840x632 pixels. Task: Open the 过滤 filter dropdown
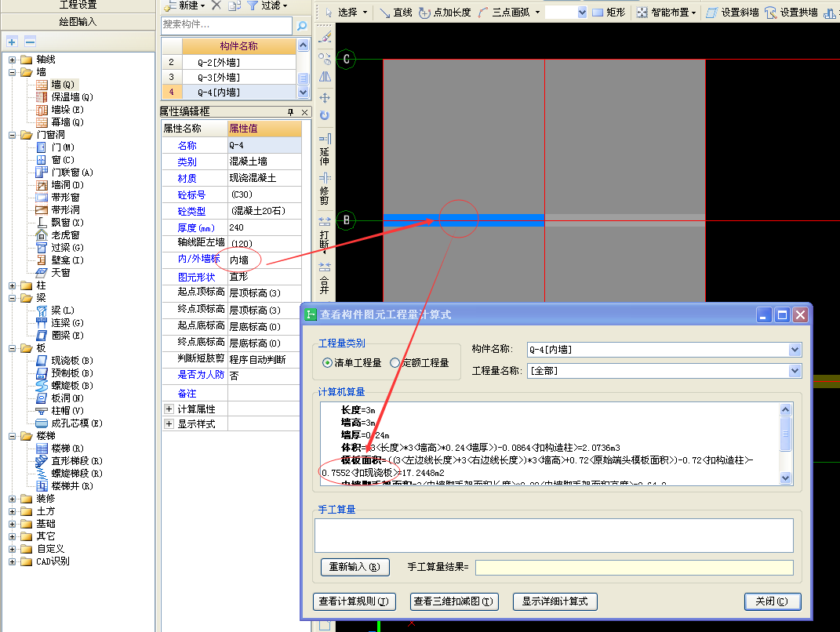267,5
